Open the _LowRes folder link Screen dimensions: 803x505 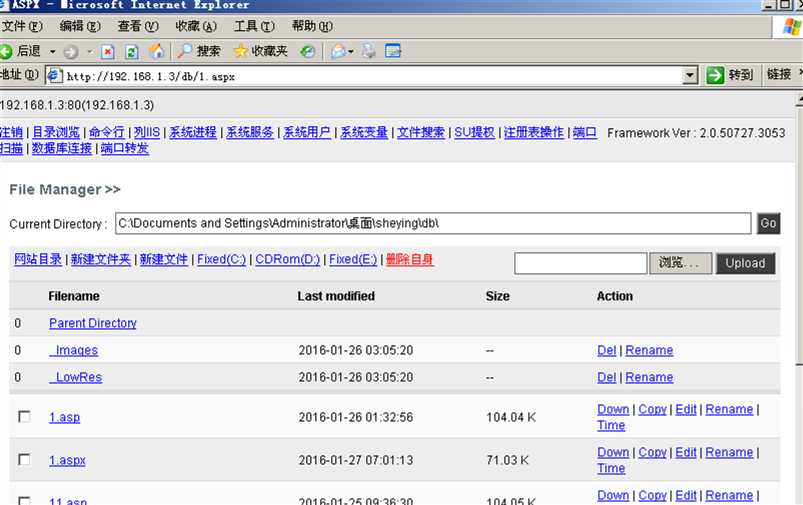tap(76, 377)
